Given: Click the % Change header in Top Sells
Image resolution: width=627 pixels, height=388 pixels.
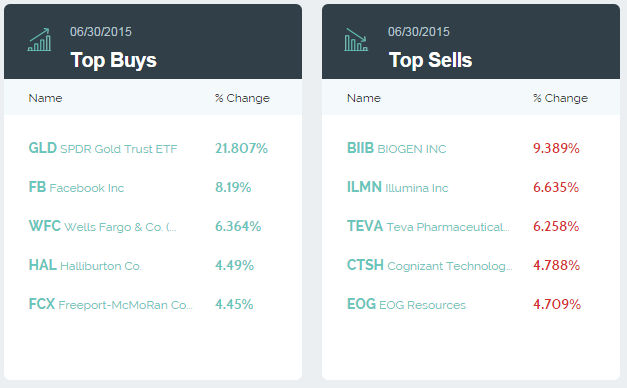Looking at the screenshot, I should (x=561, y=98).
